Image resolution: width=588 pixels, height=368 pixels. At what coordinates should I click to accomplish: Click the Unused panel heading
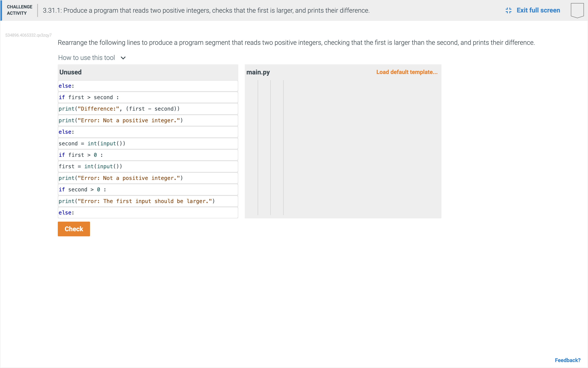pyautogui.click(x=70, y=72)
